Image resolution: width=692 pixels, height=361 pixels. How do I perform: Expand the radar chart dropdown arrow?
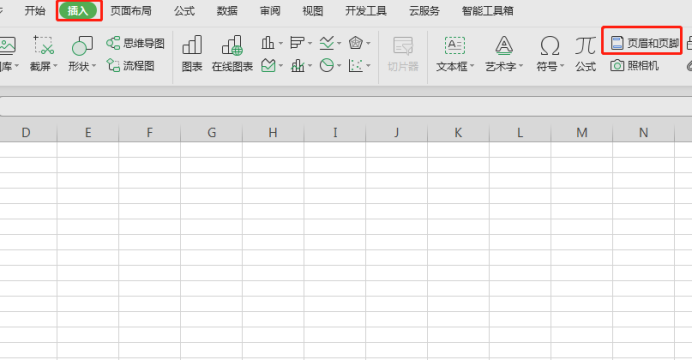click(x=368, y=43)
